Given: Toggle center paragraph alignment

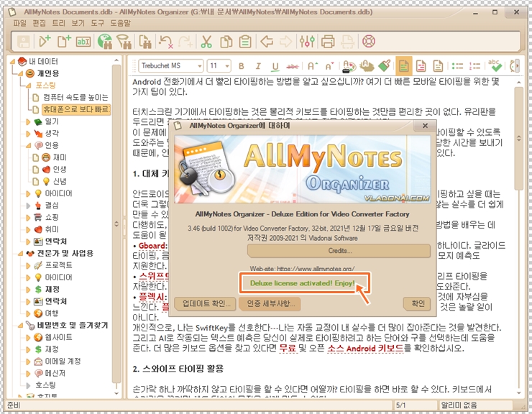Looking at the screenshot, I should [x=421, y=65].
